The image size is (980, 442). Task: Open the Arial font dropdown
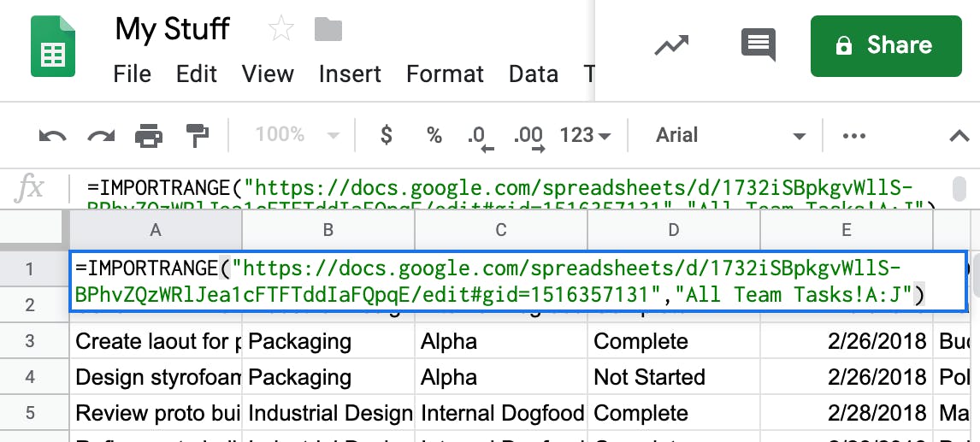click(x=730, y=135)
